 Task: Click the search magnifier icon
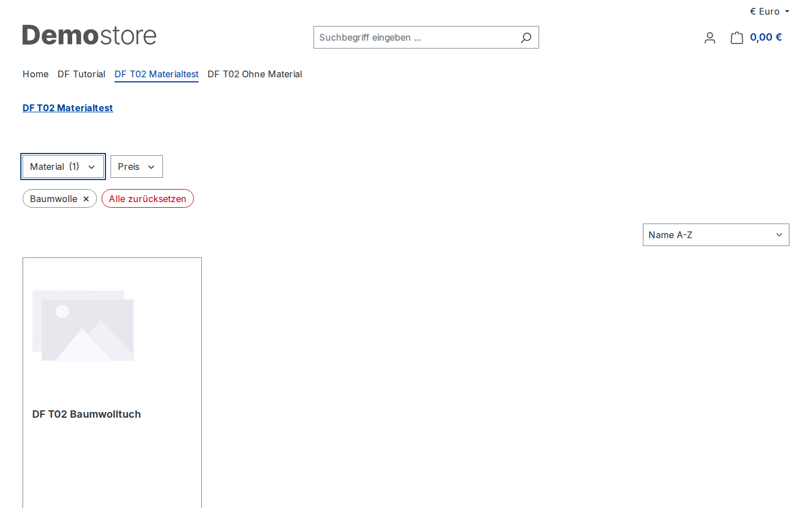click(526, 38)
